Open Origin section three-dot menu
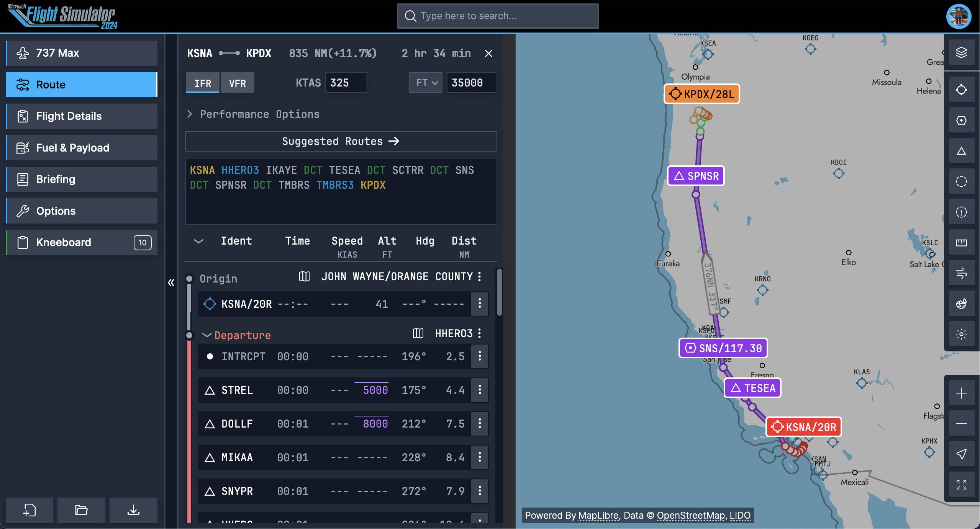This screenshot has width=980, height=529. [x=480, y=276]
